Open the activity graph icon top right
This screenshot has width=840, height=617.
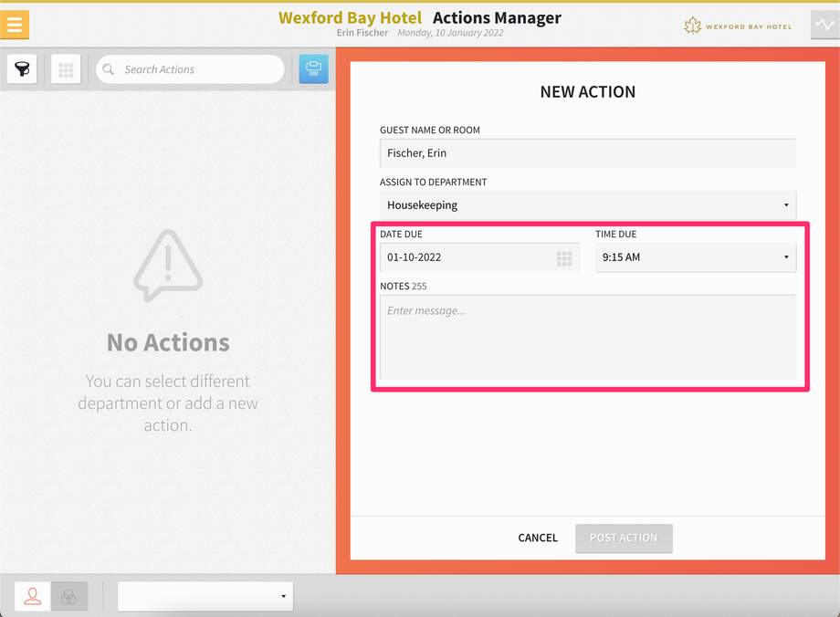coord(824,25)
